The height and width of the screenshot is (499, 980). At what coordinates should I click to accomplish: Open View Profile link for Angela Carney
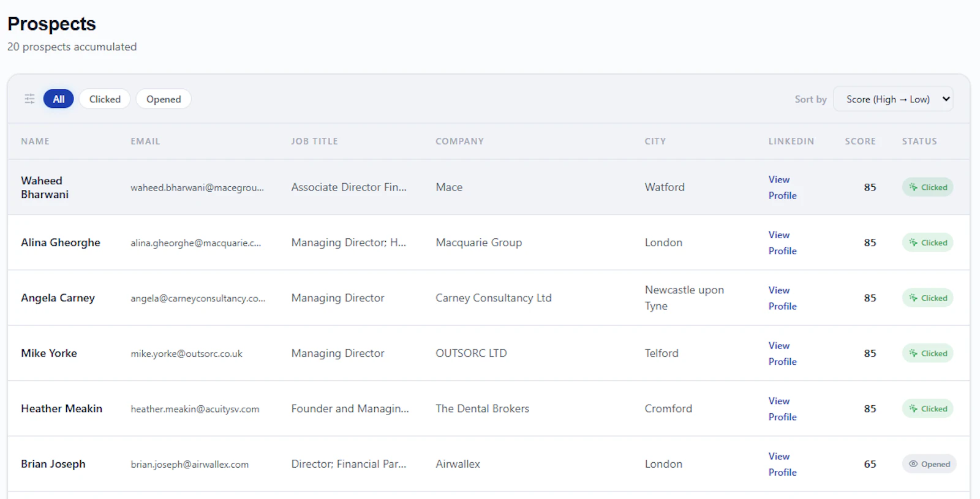click(782, 298)
